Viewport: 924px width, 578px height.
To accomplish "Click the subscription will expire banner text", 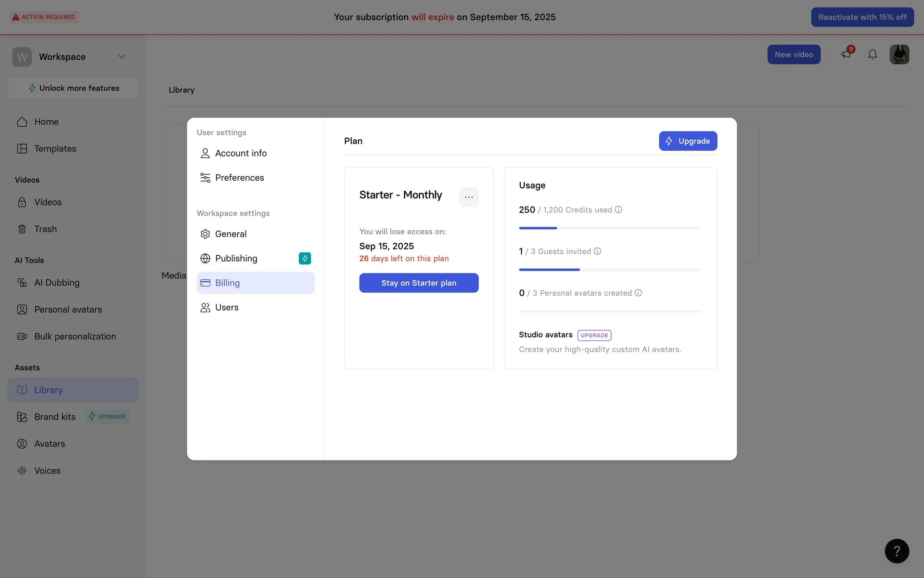I will coord(445,17).
